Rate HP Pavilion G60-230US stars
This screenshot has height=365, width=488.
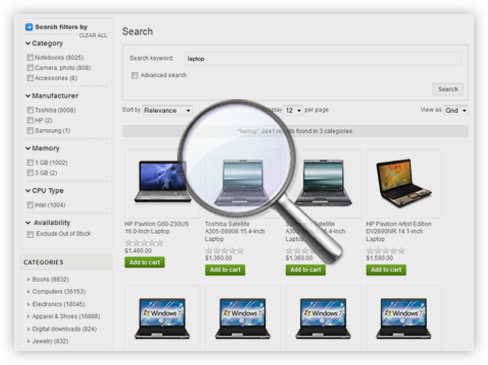(x=144, y=243)
